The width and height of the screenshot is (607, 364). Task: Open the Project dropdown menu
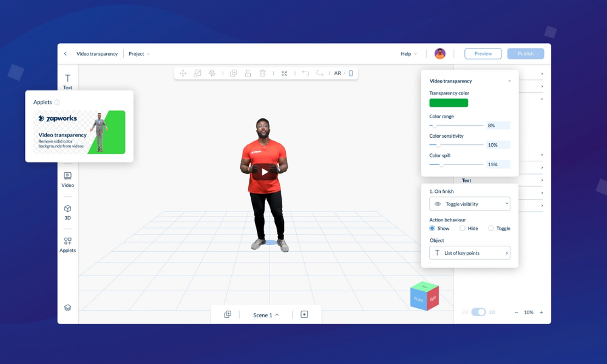139,54
